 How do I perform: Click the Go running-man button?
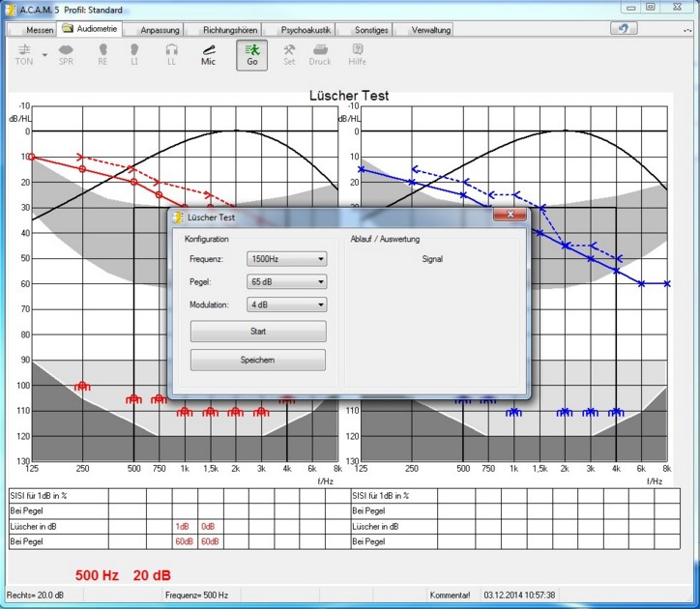252,55
